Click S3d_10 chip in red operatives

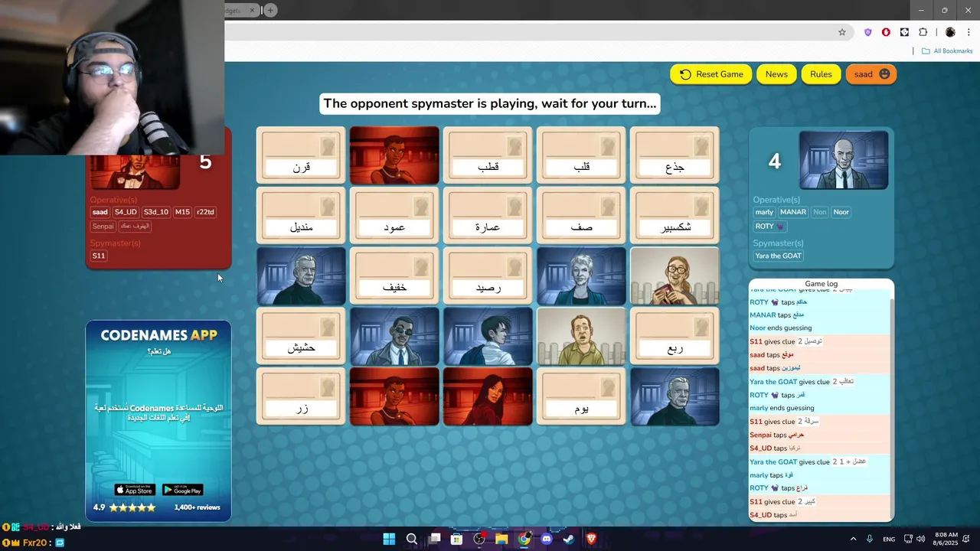(156, 212)
